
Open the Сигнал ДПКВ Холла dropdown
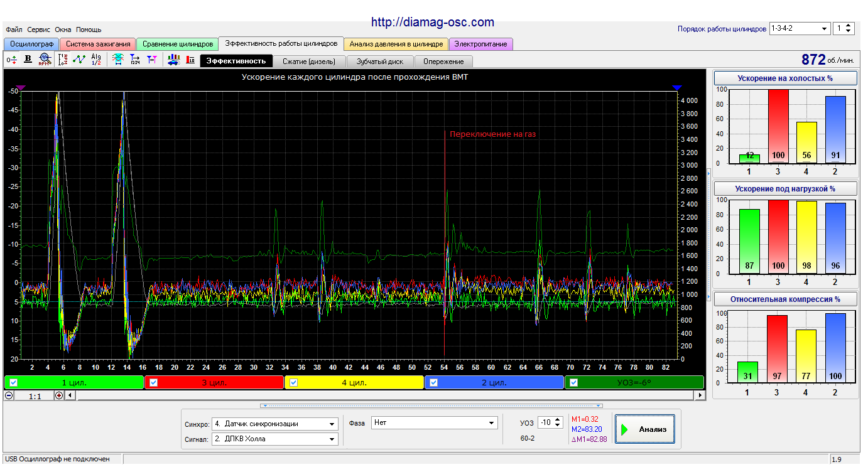point(274,439)
